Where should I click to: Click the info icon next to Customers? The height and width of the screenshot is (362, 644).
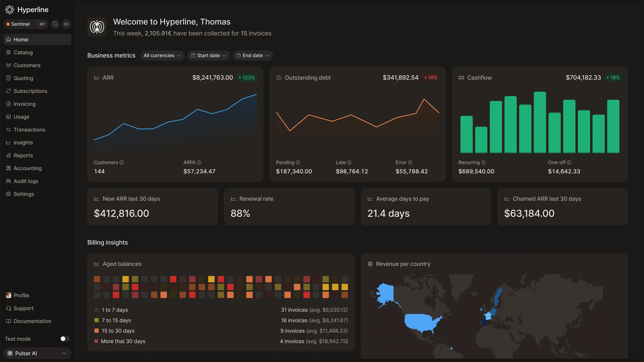[122, 162]
